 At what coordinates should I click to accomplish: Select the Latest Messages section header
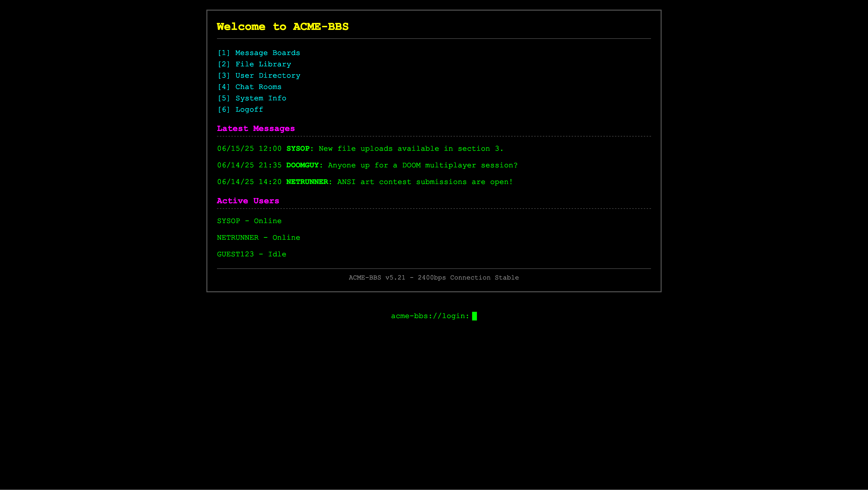[x=255, y=128]
